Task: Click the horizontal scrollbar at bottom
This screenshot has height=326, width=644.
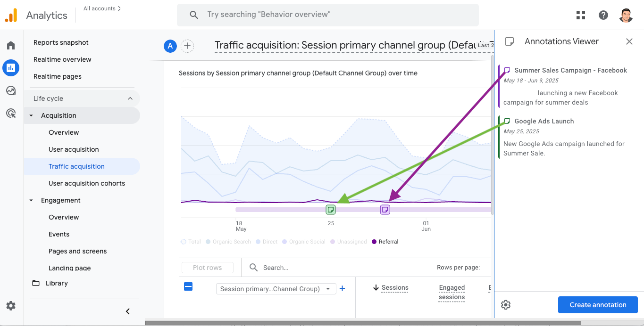Action: point(362,323)
